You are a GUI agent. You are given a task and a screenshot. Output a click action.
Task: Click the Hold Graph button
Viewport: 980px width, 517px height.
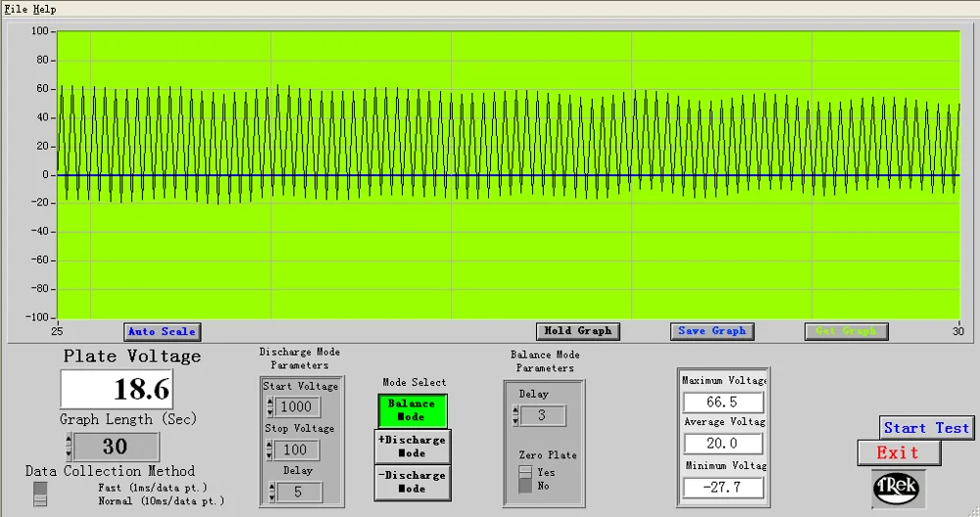tap(577, 331)
